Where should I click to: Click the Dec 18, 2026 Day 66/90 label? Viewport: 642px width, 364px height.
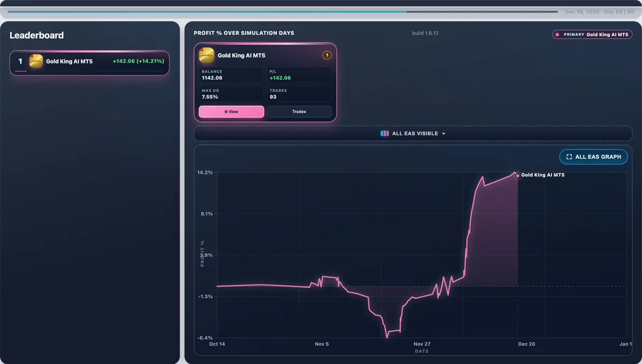(x=599, y=11)
